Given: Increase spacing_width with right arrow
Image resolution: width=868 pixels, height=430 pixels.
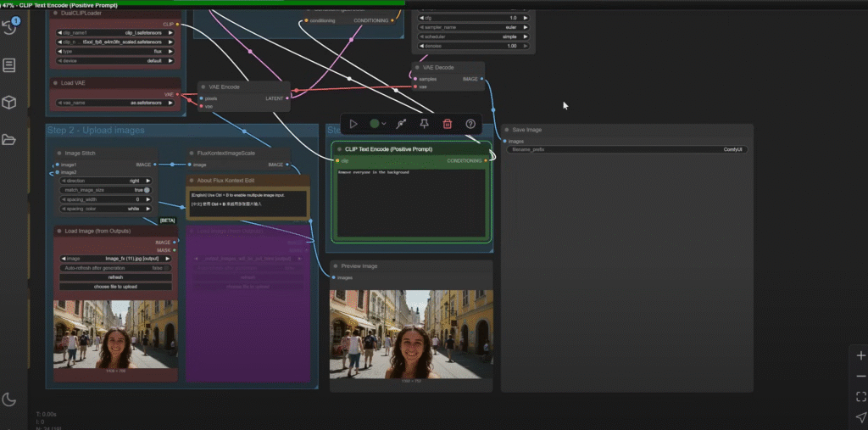Looking at the screenshot, I should tap(147, 199).
